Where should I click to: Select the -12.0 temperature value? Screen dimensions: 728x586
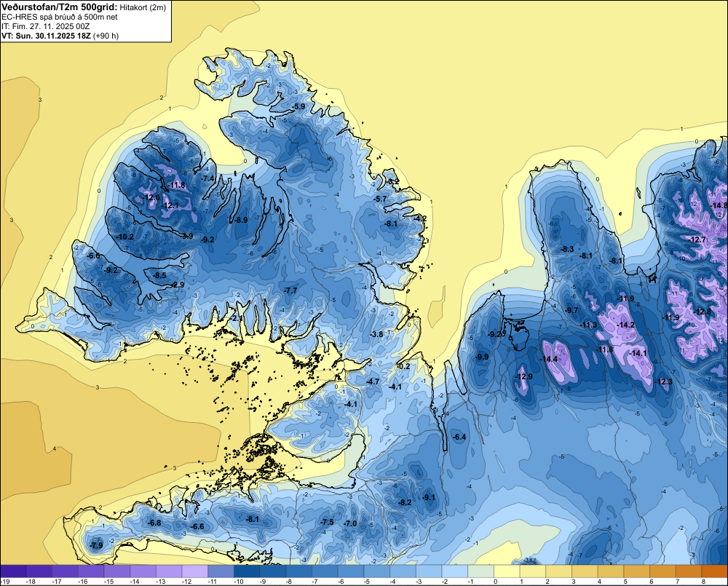pos(151,197)
